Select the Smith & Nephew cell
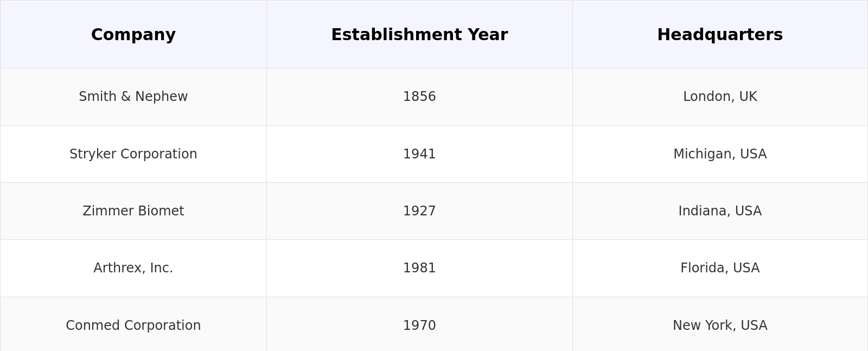This screenshot has height=351, width=868. click(133, 97)
